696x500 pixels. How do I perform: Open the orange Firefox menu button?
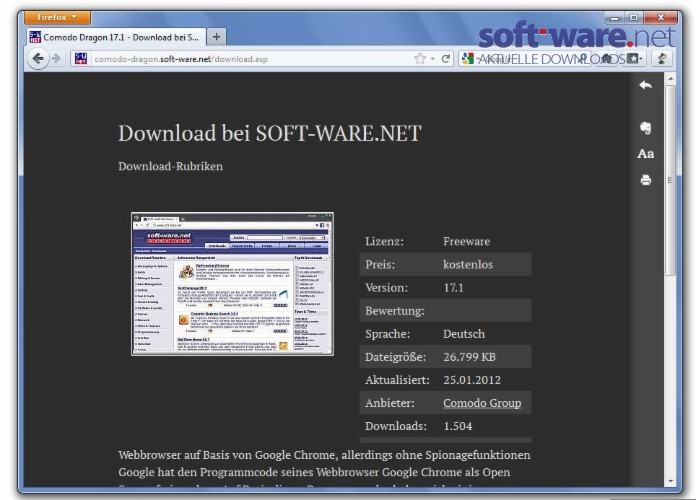(57, 17)
